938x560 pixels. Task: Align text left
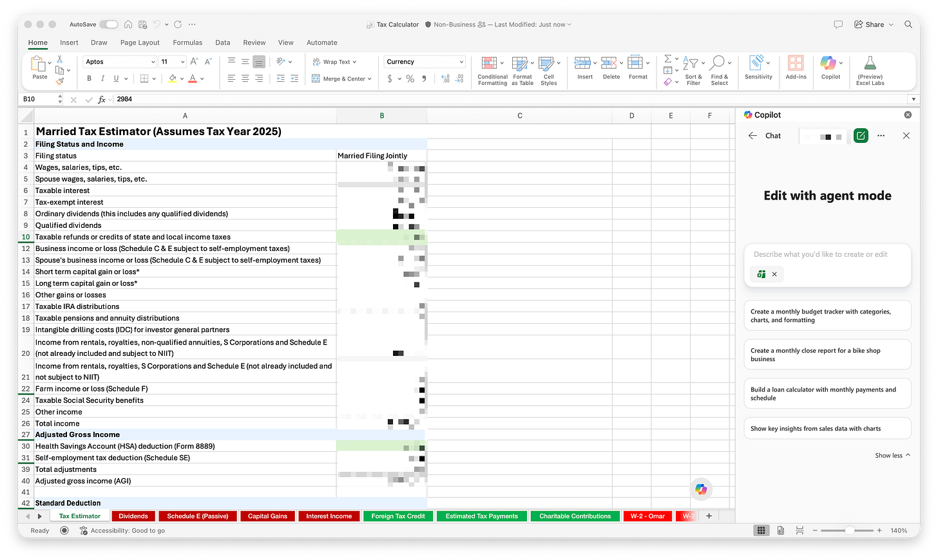(231, 79)
